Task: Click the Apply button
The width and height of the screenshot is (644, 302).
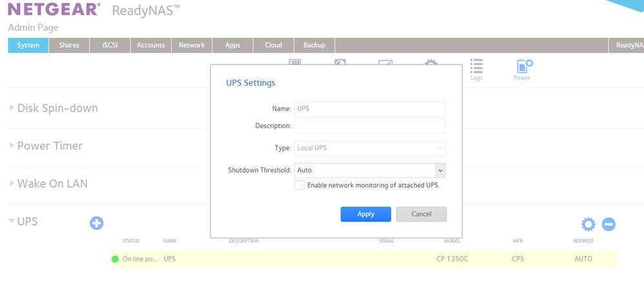Action: click(x=366, y=214)
